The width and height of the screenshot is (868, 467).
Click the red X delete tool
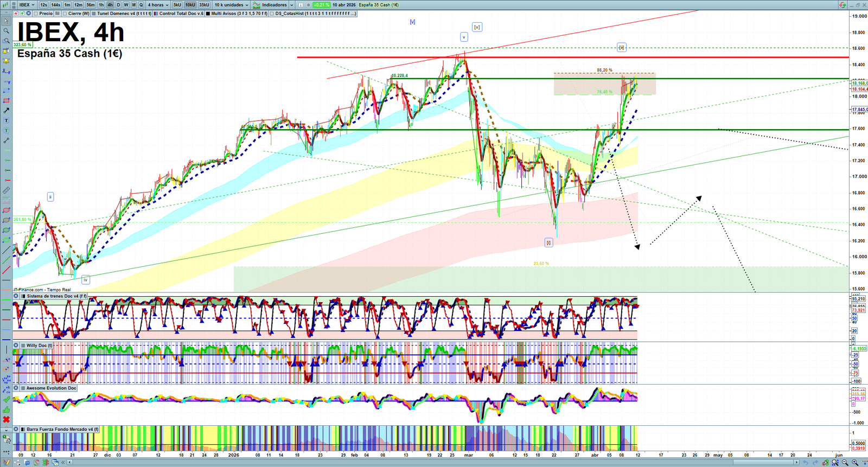[x=6, y=420]
